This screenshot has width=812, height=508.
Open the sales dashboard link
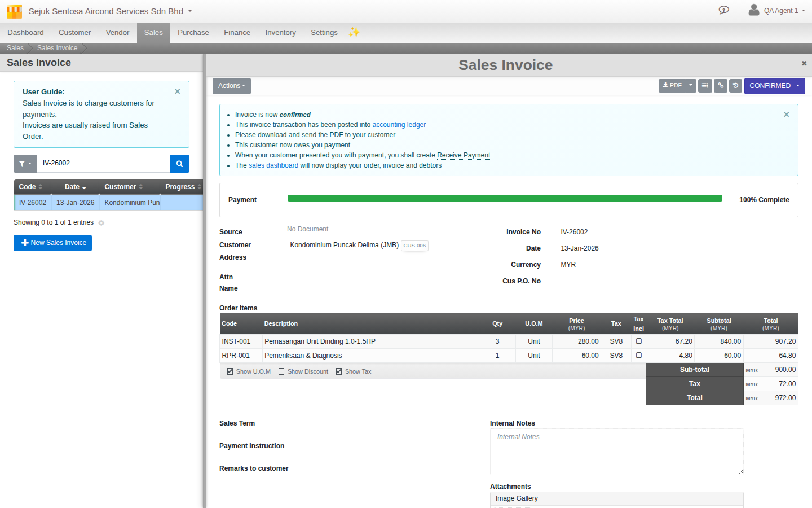pos(273,165)
